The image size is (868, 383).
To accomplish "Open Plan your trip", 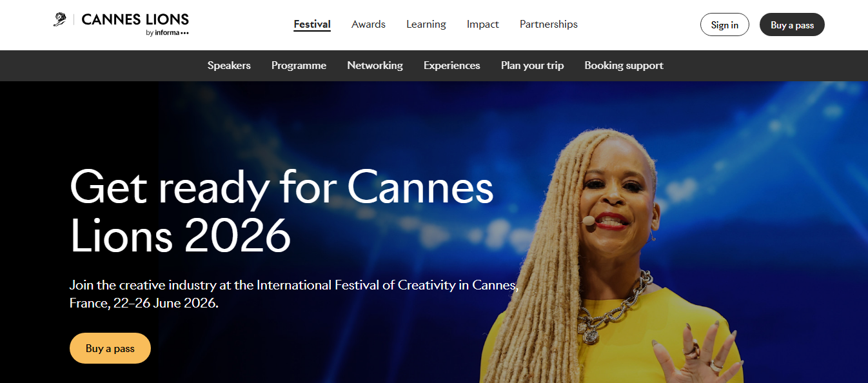I will (532, 65).
